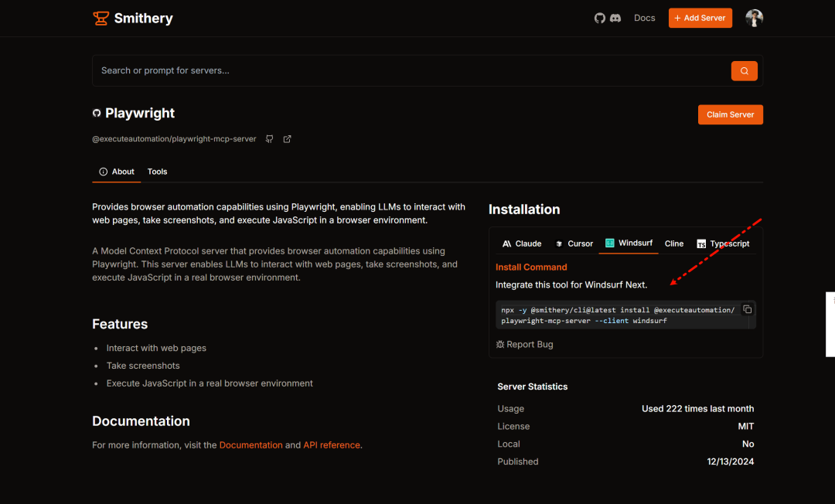Image resolution: width=835 pixels, height=504 pixels.
Task: Open the user profile avatar
Action: click(x=754, y=18)
